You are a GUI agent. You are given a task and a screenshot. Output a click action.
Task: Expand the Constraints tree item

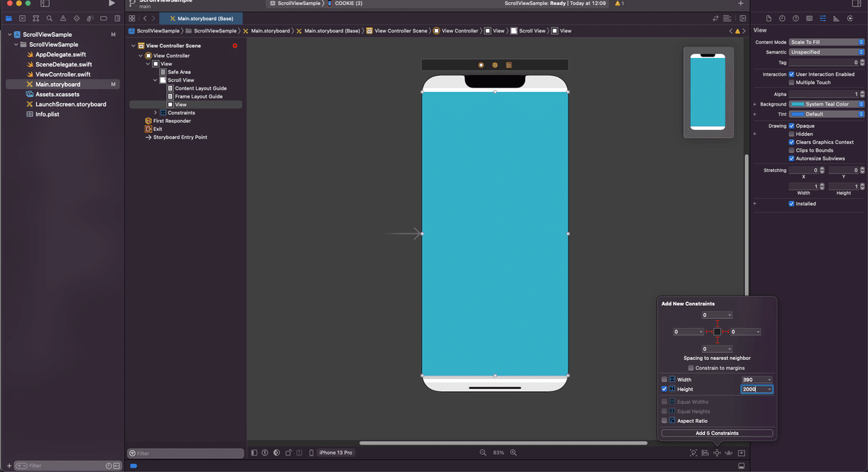tap(155, 113)
